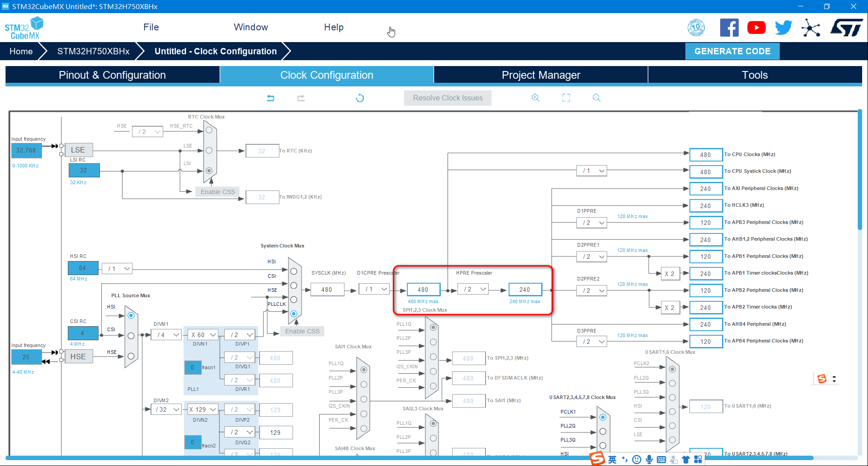The height and width of the screenshot is (466, 868).
Task: Select HSE_RTC in RTC Clock Mux
Action: pyautogui.click(x=209, y=130)
